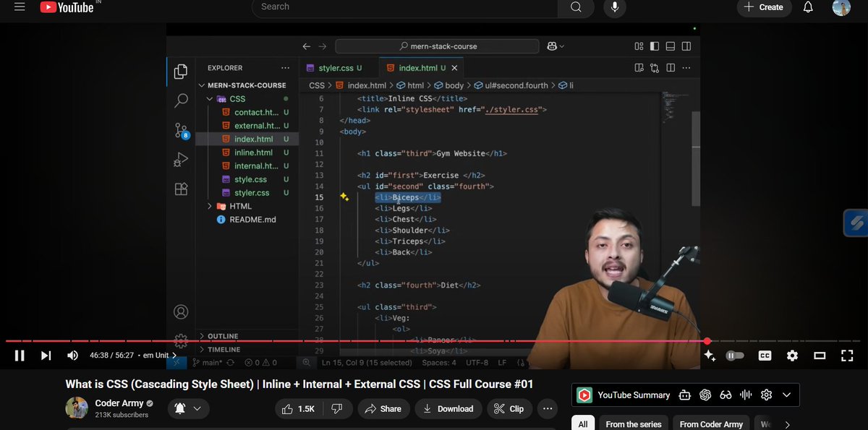The image size is (868, 430).
Task: Enable subtitles with the CC icon
Action: [765, 355]
